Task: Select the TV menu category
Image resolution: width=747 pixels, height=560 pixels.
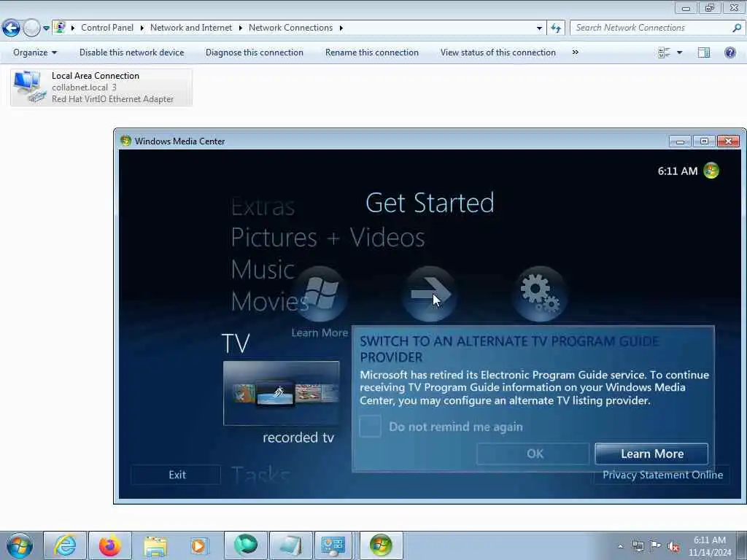Action: (236, 343)
